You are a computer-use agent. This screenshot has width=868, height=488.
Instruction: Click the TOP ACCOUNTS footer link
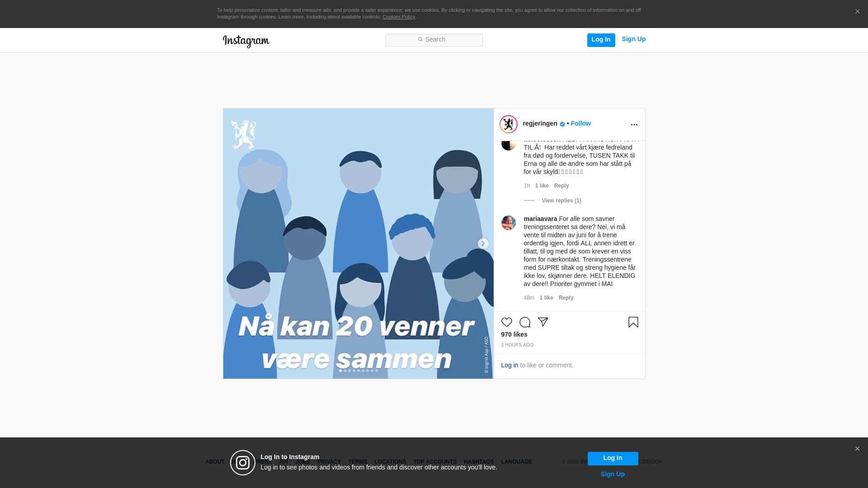tap(434, 462)
